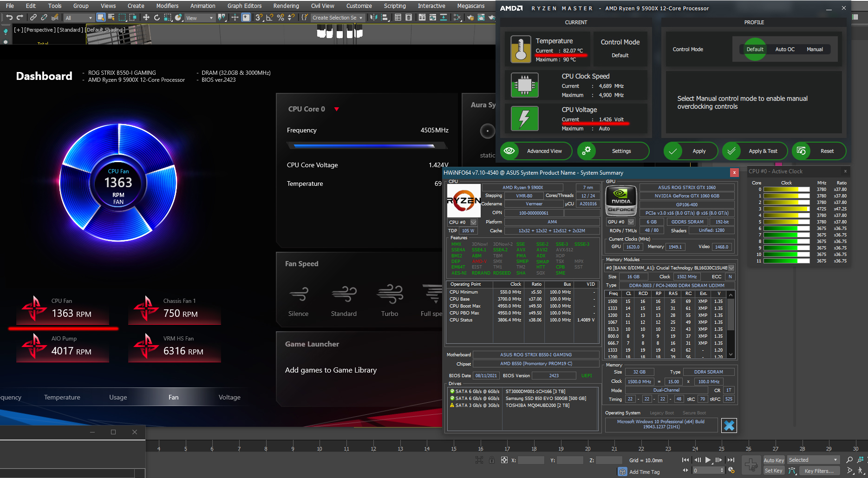The height and width of the screenshot is (478, 868).
Task: Click the NVIDIA GeForce logo in HWiNFO
Action: (x=621, y=200)
